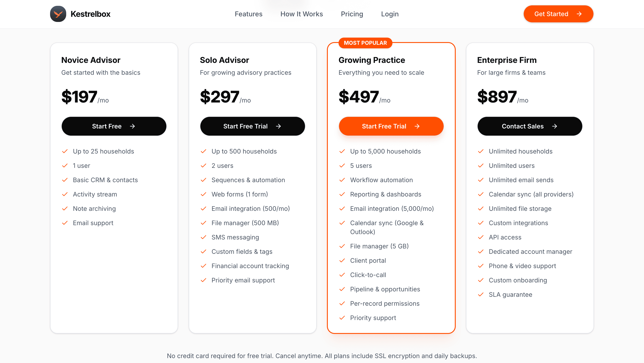
Task: Click checkmark beside API access
Action: click(x=481, y=237)
